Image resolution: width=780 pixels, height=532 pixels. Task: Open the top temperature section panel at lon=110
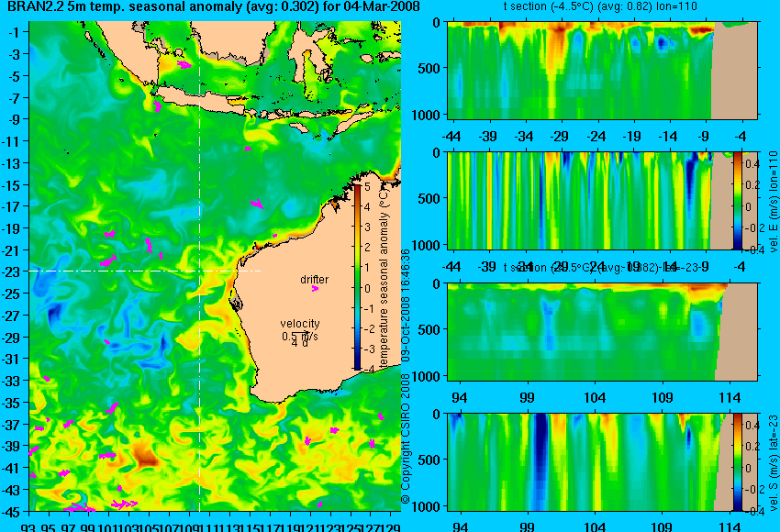602,70
